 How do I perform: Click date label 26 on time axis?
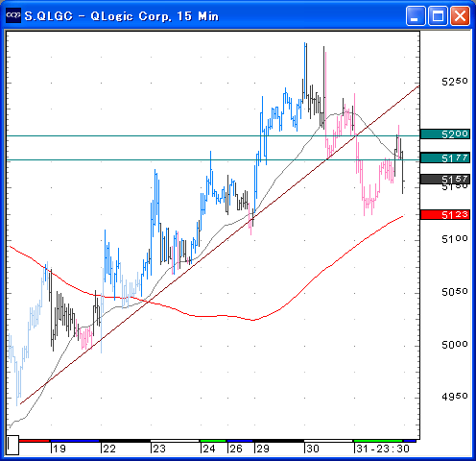236,449
